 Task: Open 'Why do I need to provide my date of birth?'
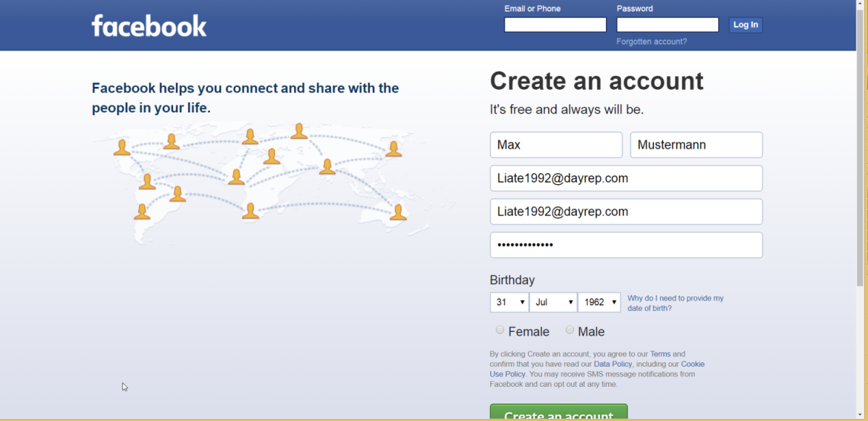675,303
